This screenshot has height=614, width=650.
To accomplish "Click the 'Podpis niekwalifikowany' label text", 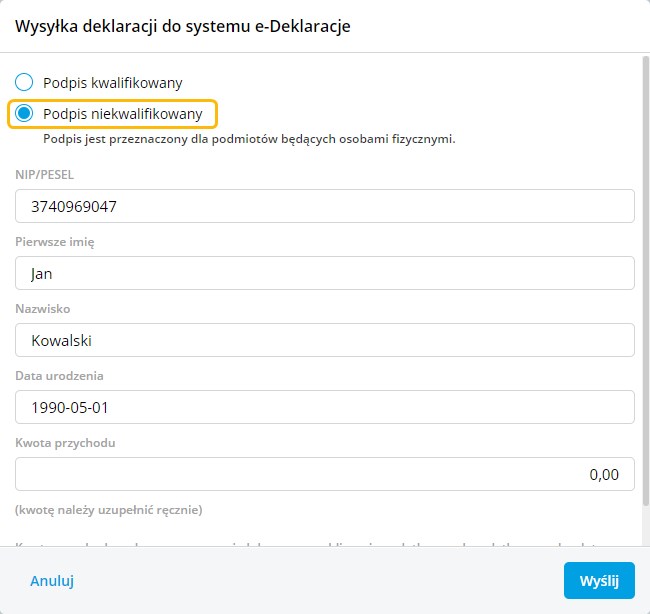I will [x=122, y=114].
